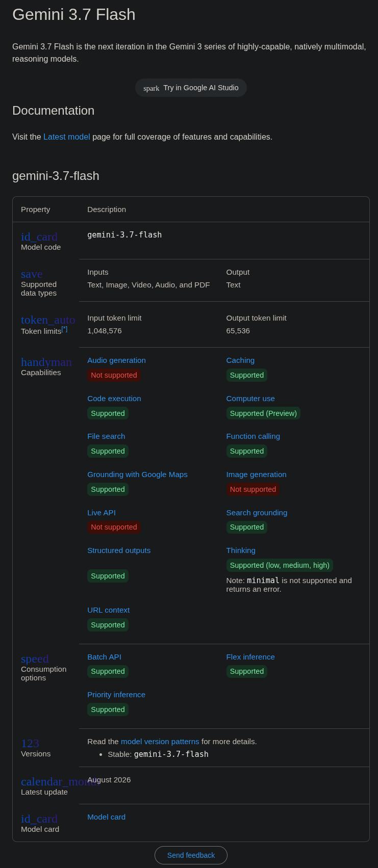Click the id_card icon above Model code
The image size is (378, 868).
[x=39, y=237]
